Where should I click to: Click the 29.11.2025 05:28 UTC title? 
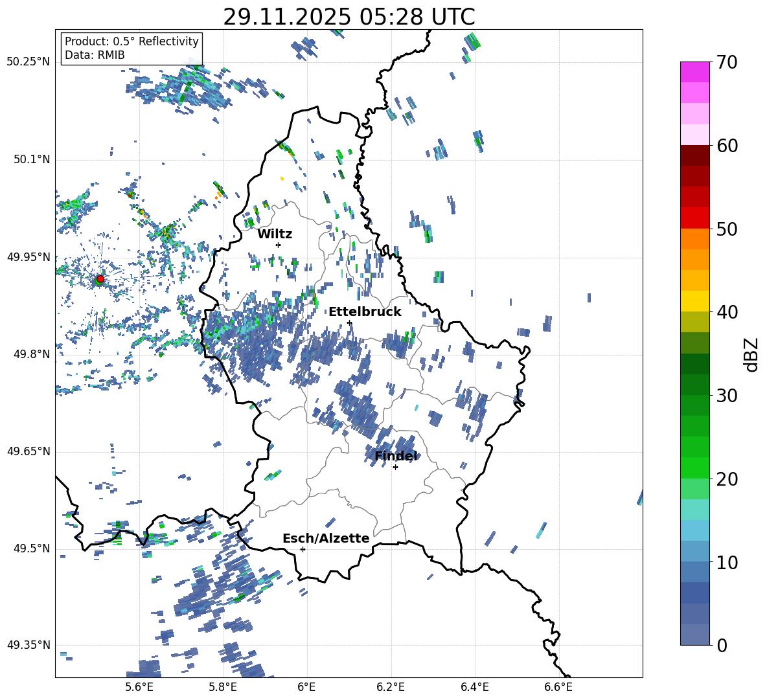pyautogui.click(x=349, y=17)
